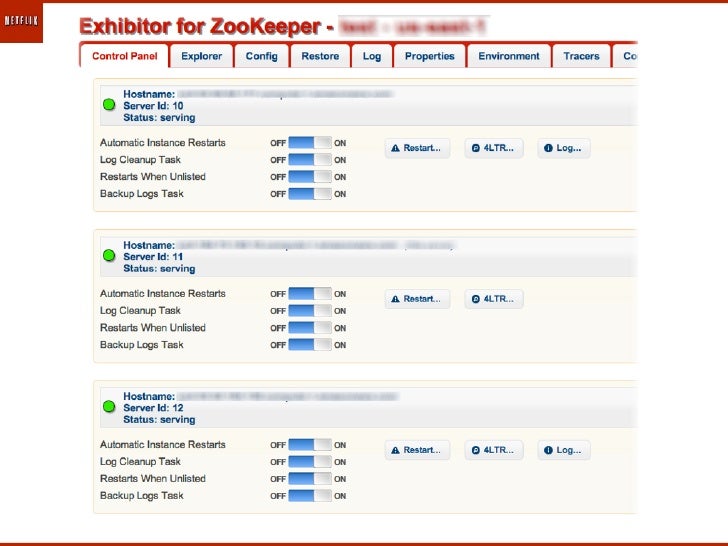Open the Tracers tab
Screen dimensions: 728x546
pyautogui.click(x=581, y=56)
